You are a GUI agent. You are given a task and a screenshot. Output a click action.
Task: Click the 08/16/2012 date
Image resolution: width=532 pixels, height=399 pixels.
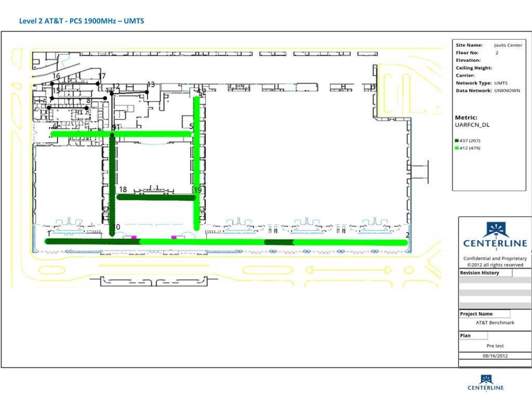[495, 356]
